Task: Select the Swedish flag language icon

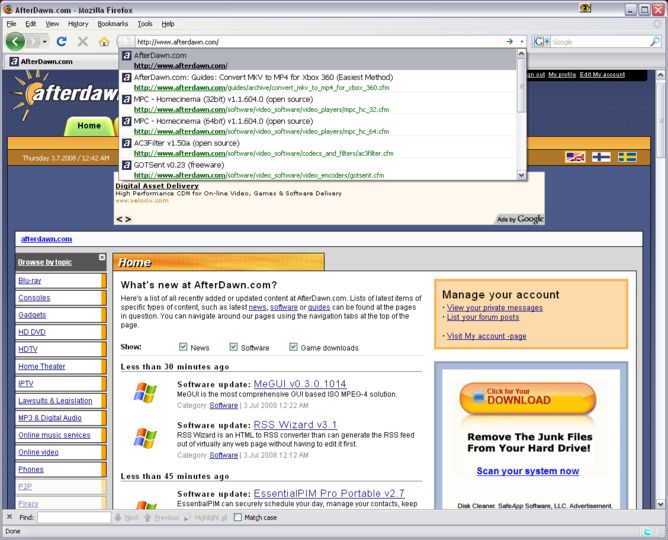Action: point(627,158)
